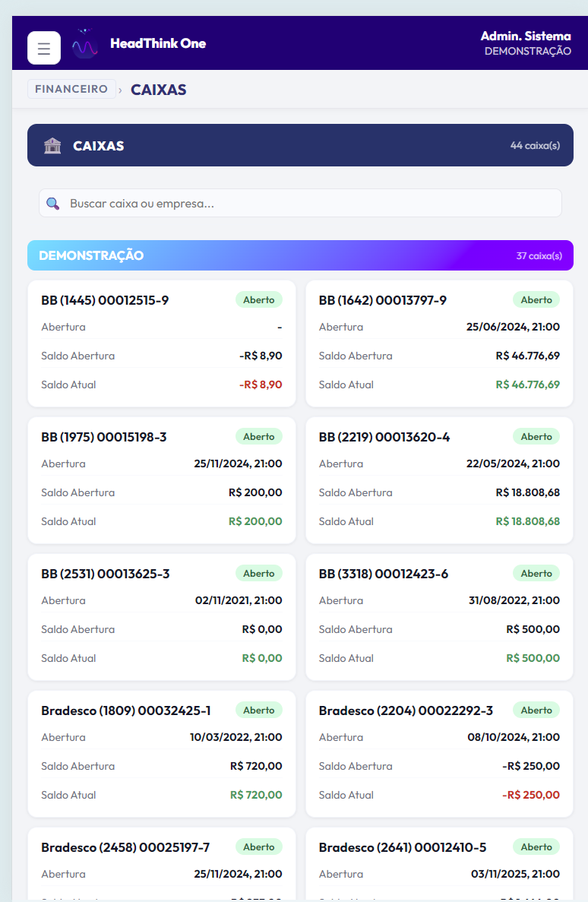Open the BB (1975) 00015198-3 card
This screenshot has height=902, width=588.
162,480
